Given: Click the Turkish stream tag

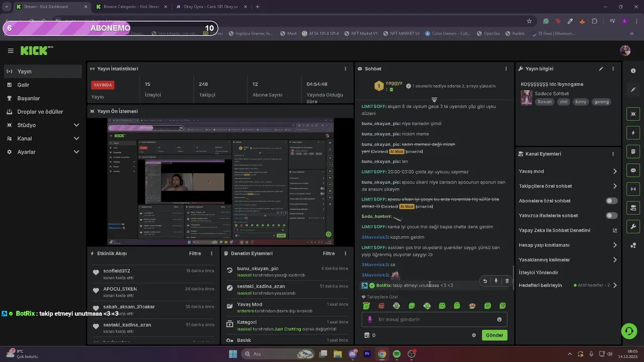Looking at the screenshot, I should point(544,102).
